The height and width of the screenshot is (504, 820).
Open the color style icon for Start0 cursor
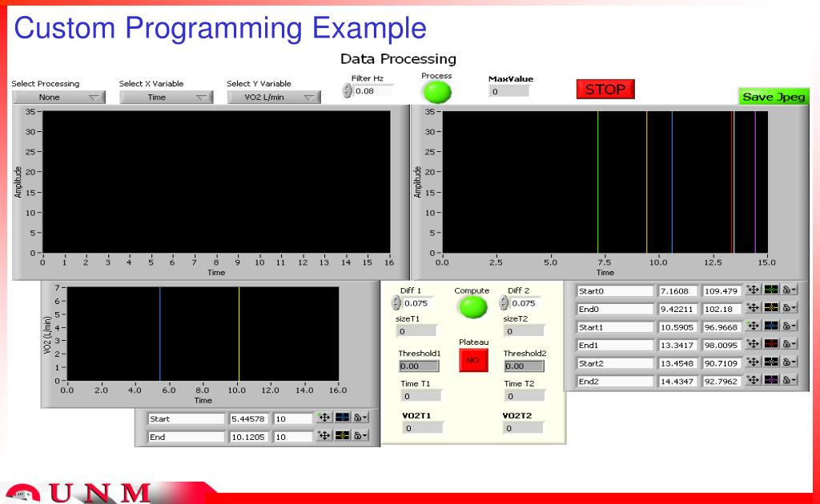pyautogui.click(x=771, y=290)
